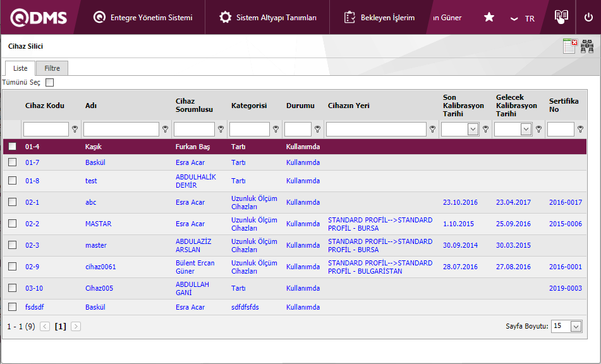Open the Sayfa Boyutu page size dropdown

point(576,327)
